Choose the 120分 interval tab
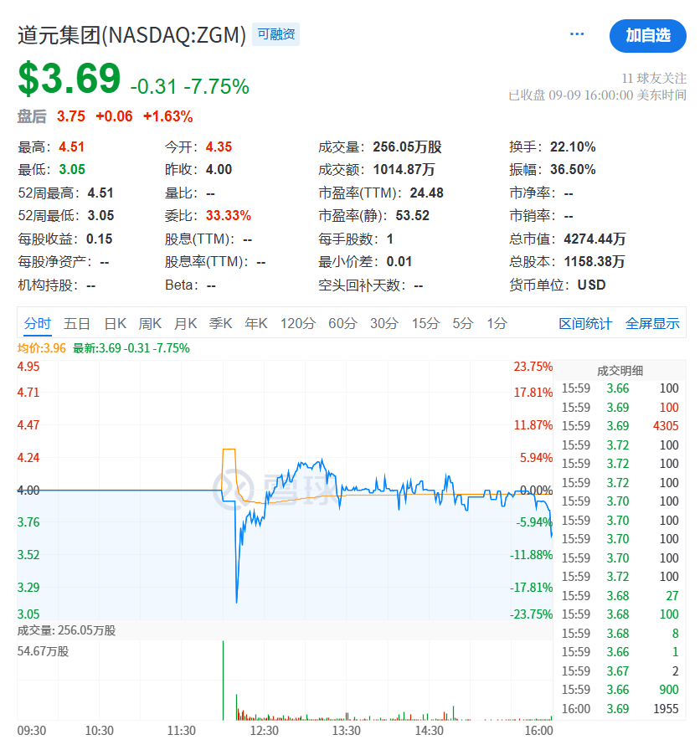The height and width of the screenshot is (745, 700). pyautogui.click(x=298, y=323)
